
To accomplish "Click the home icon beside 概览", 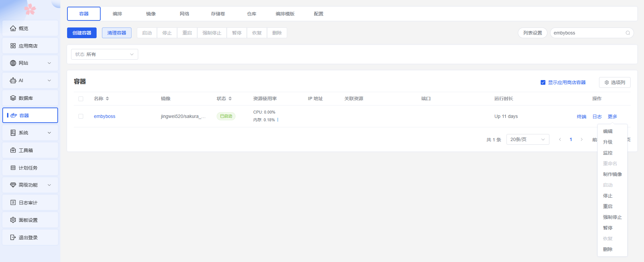I will (x=13, y=28).
